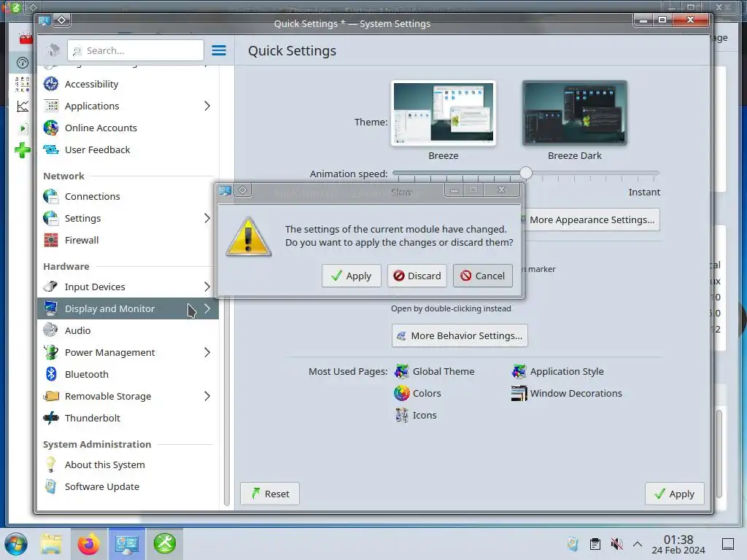Click the System Settings titlebar pin icon
This screenshot has width=747, height=560.
click(x=62, y=20)
